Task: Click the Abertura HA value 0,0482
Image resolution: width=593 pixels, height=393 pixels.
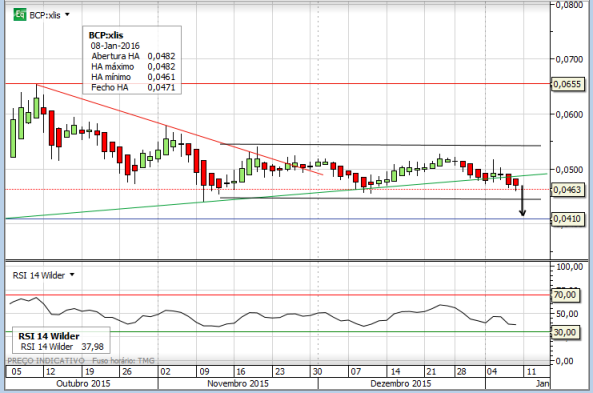Action: (161, 56)
